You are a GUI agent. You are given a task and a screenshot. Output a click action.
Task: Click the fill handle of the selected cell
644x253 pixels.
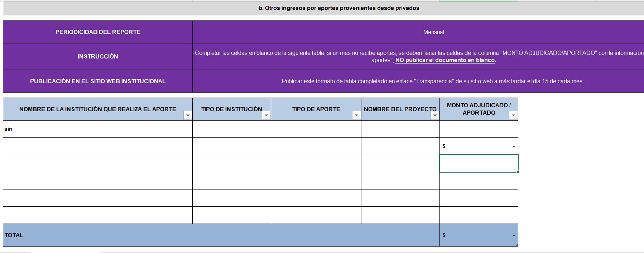(x=518, y=172)
